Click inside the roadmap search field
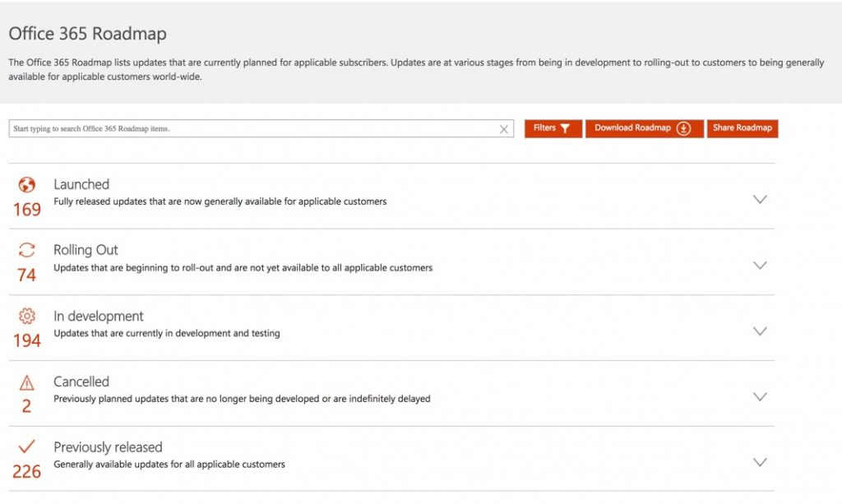 click(x=247, y=128)
